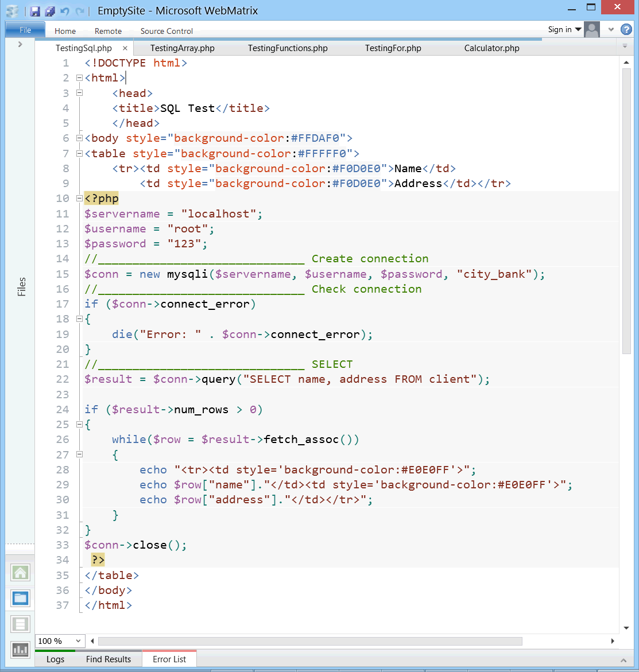
Task: Click the vertical scrollbar thumb
Action: [x=626, y=211]
